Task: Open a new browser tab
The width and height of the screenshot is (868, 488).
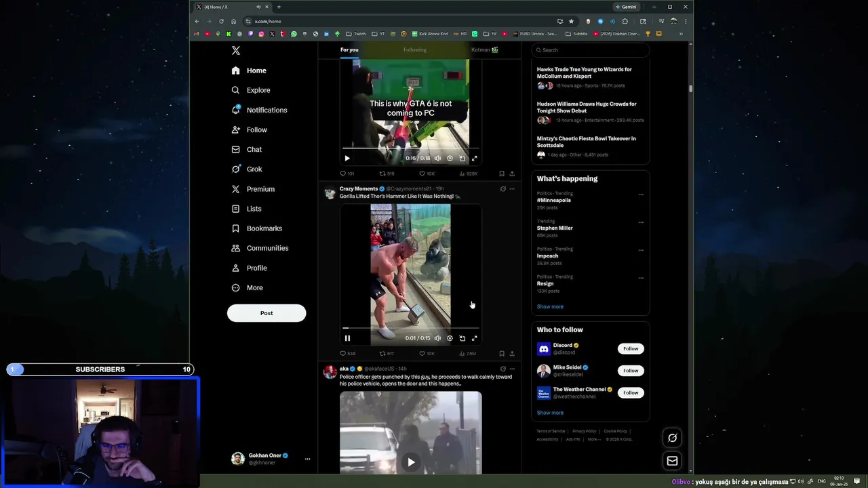Action: [279, 7]
